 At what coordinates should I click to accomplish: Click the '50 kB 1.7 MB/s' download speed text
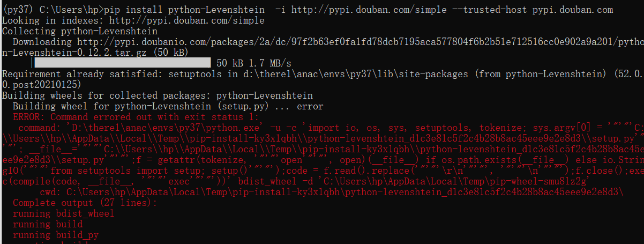(x=254, y=63)
